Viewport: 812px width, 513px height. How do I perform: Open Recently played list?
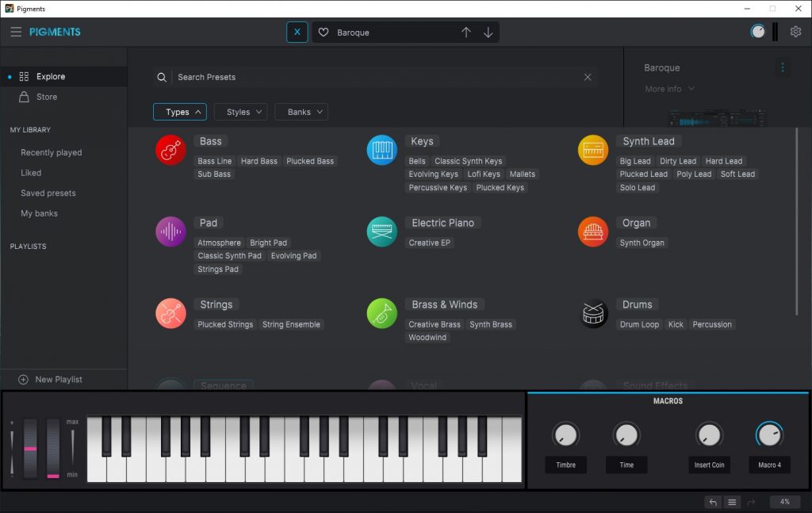click(52, 153)
